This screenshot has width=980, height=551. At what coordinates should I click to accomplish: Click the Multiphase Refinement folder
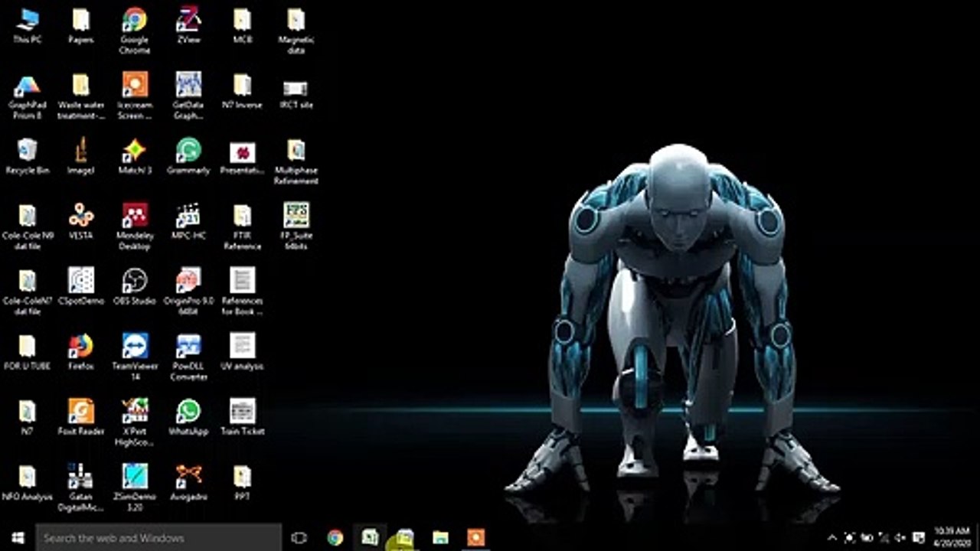[296, 162]
